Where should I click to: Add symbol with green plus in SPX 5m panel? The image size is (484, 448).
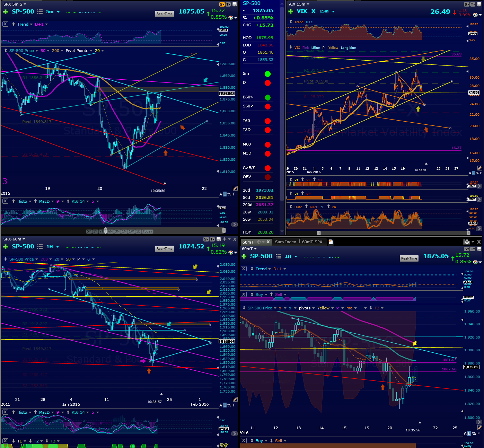(6, 12)
